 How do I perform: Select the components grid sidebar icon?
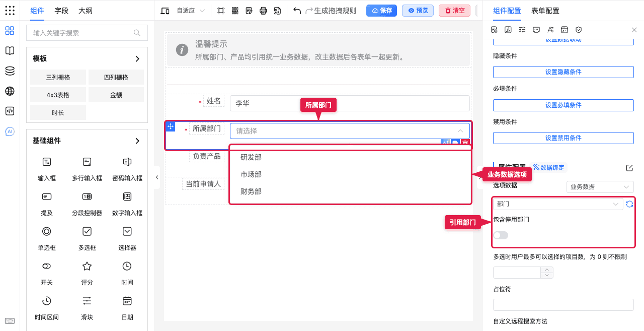[x=10, y=31]
